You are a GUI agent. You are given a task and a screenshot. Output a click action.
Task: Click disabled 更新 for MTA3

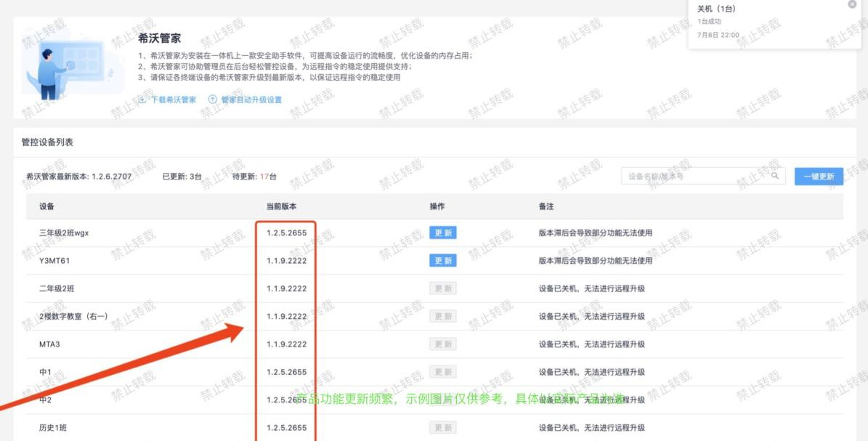point(443,344)
